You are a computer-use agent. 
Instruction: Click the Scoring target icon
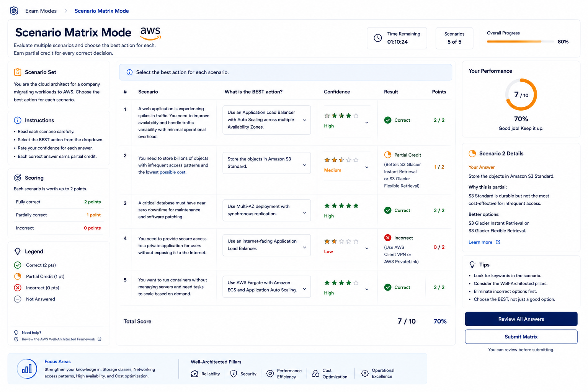[x=18, y=178]
